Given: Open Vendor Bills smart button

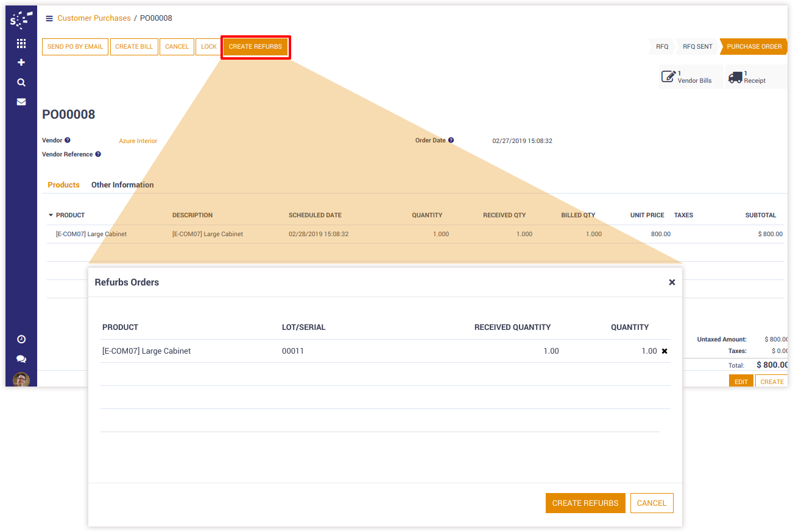Looking at the screenshot, I should 690,77.
